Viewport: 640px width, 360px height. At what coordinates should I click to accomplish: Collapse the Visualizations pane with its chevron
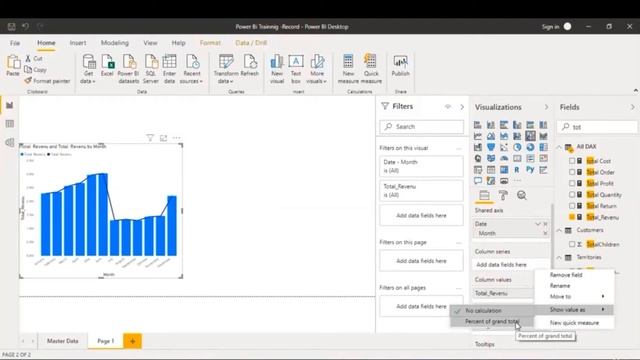547,107
